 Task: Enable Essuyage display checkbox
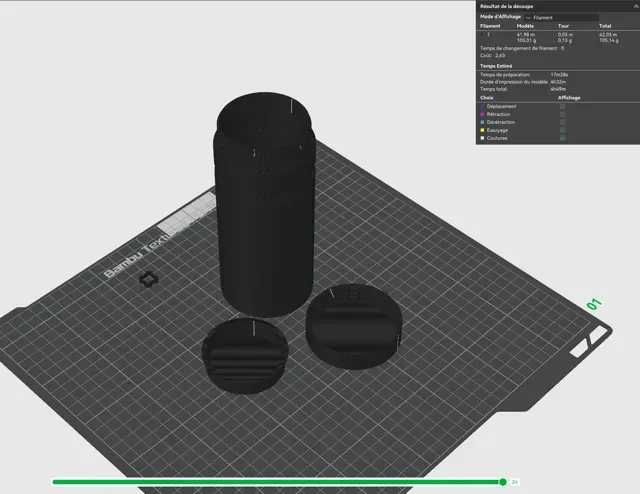tap(562, 130)
